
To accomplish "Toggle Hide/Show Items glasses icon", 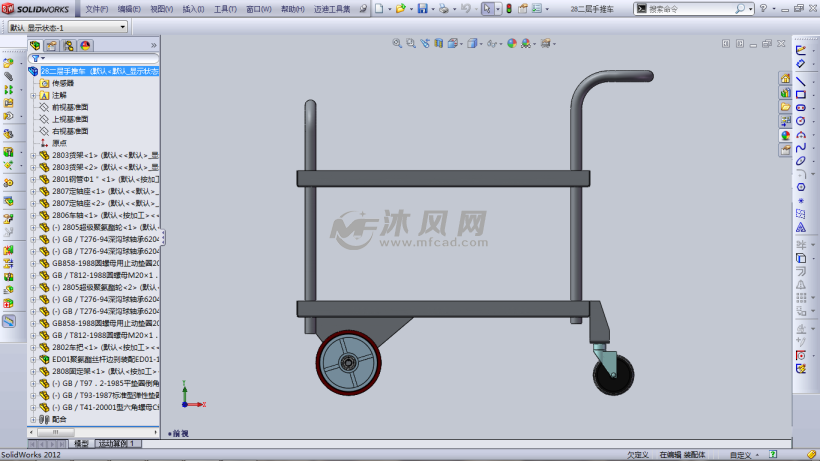I will pos(492,44).
